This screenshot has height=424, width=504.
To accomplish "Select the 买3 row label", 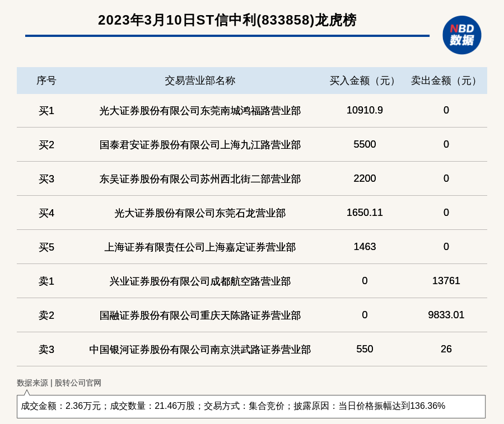I will click(46, 179).
